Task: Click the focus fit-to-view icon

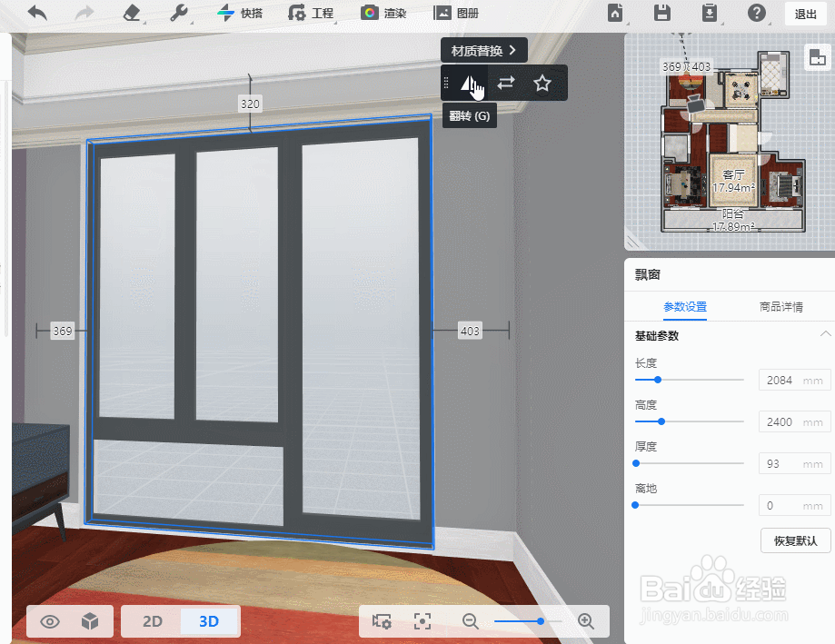Action: (x=422, y=621)
